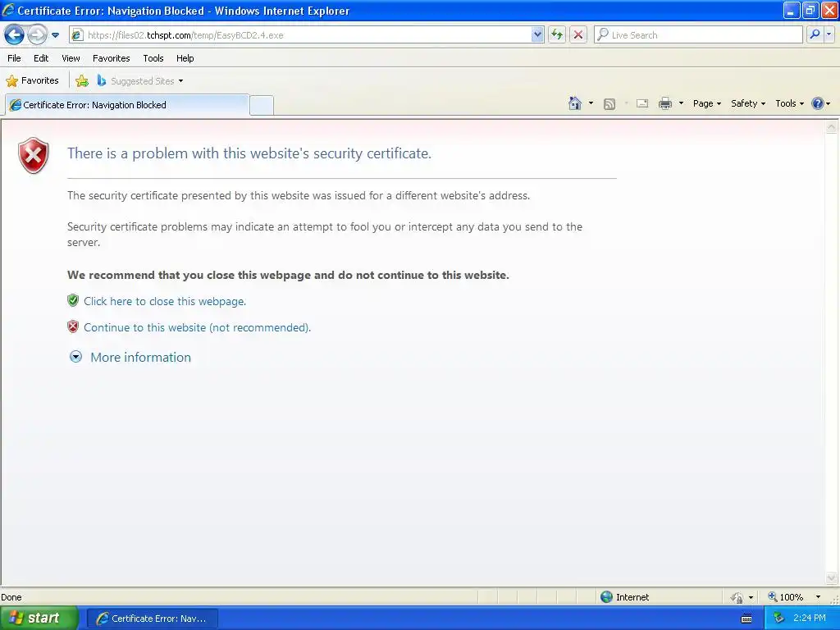Click the Help question mark icon
This screenshot has height=630, width=840.
pyautogui.click(x=818, y=103)
